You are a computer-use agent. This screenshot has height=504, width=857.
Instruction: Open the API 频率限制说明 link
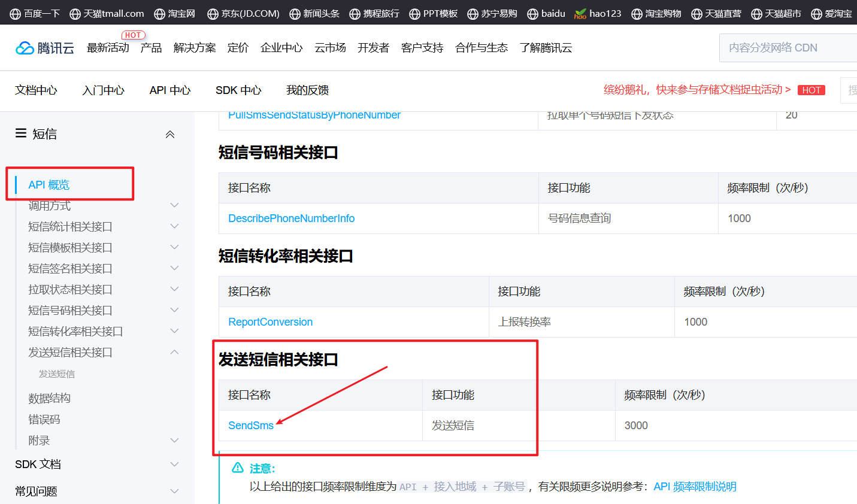(x=695, y=487)
